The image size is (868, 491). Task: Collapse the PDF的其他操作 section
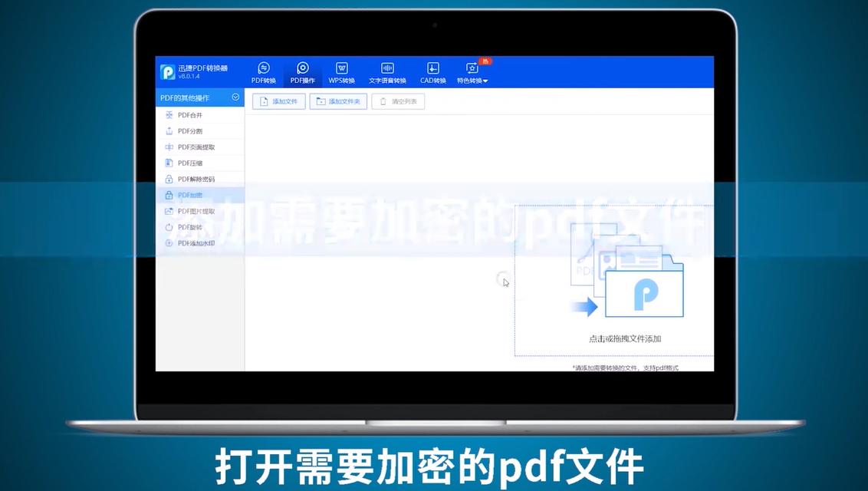point(235,97)
